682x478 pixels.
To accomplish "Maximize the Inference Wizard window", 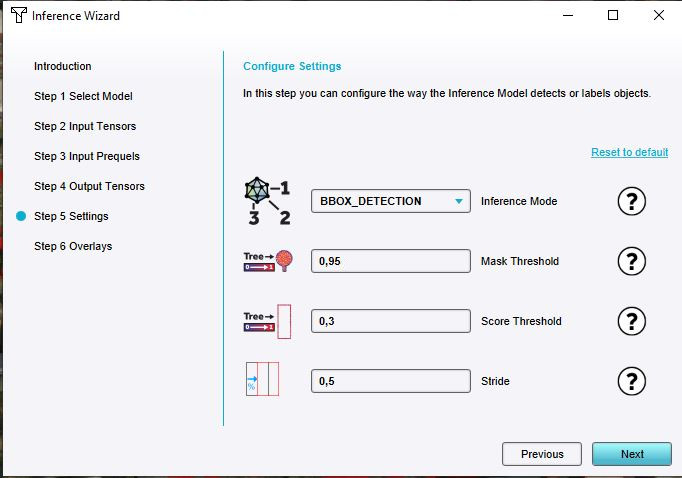I will pyautogui.click(x=613, y=15).
